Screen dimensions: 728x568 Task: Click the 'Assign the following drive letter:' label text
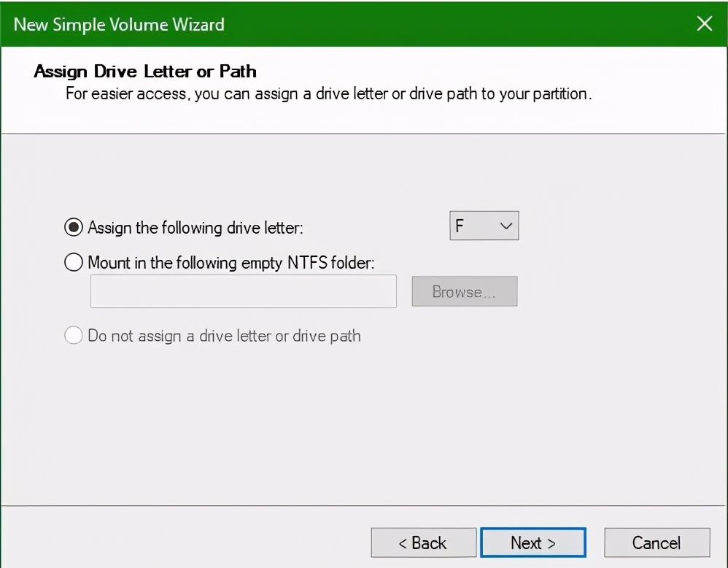coord(195,228)
